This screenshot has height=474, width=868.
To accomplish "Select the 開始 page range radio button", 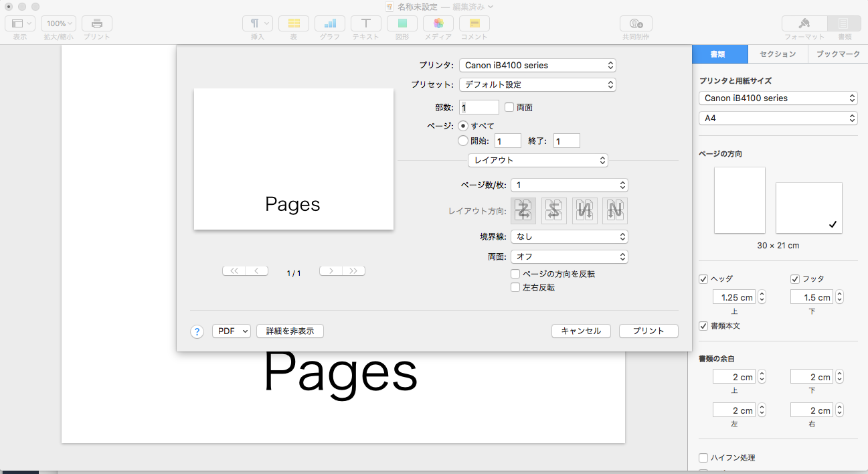I will click(463, 141).
